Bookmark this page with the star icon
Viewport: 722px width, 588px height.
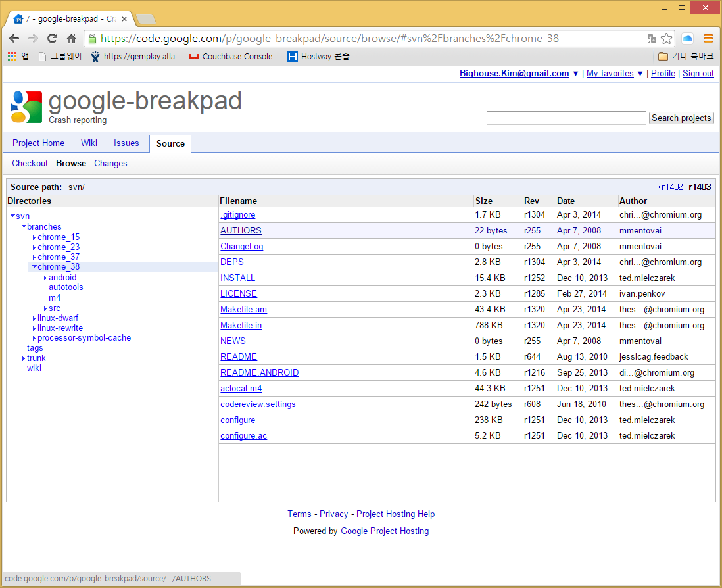coord(666,39)
